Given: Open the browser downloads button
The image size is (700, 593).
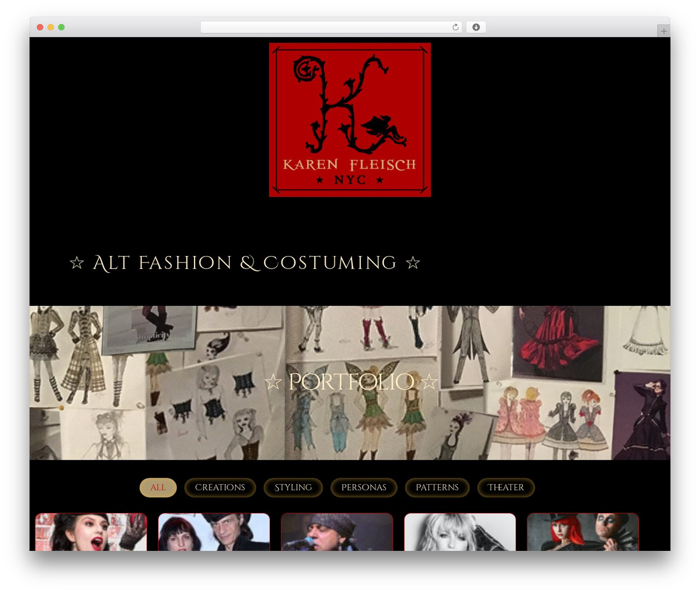Looking at the screenshot, I should click(476, 27).
